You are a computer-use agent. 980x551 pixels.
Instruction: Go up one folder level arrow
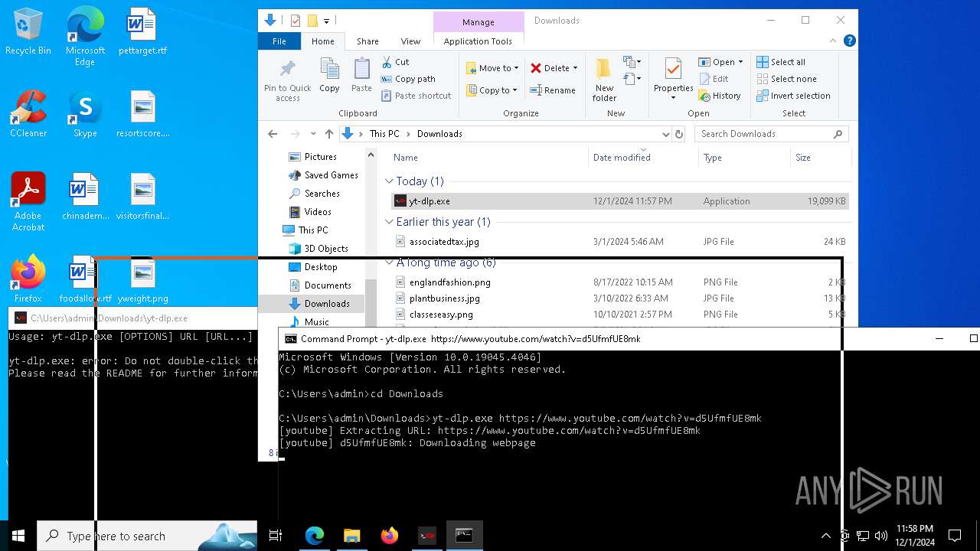[x=329, y=134]
